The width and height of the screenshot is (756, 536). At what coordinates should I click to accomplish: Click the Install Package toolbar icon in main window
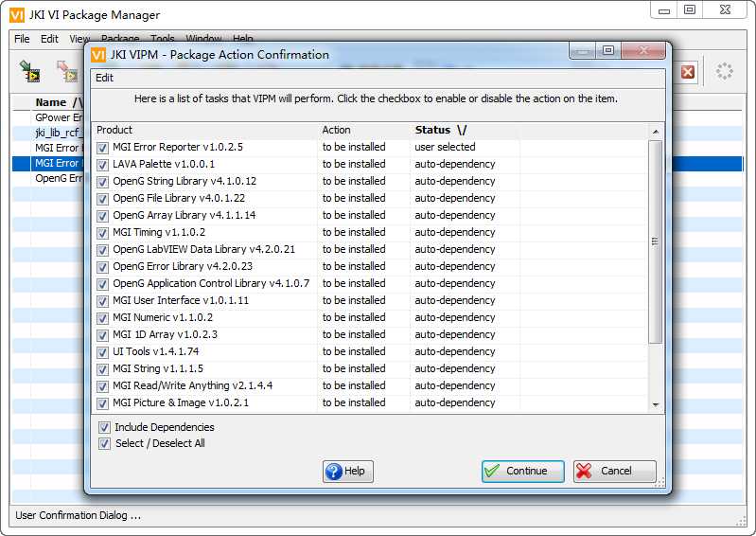coord(30,71)
